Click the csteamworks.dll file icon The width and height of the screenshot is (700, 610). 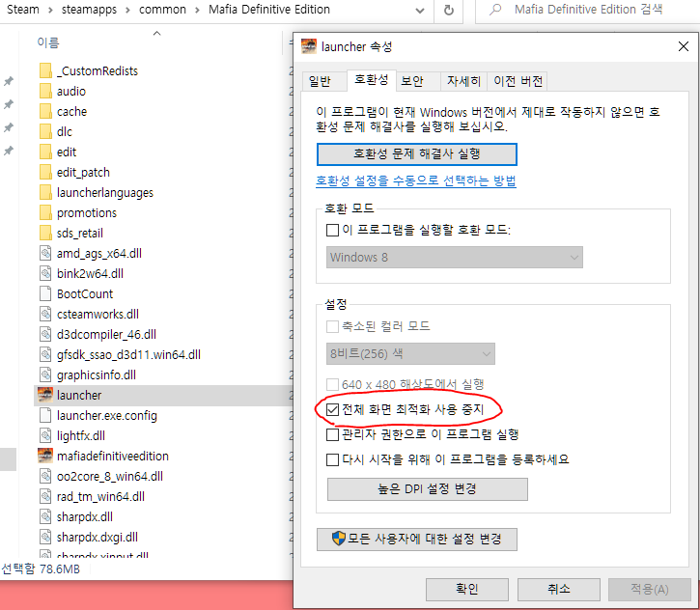45,314
